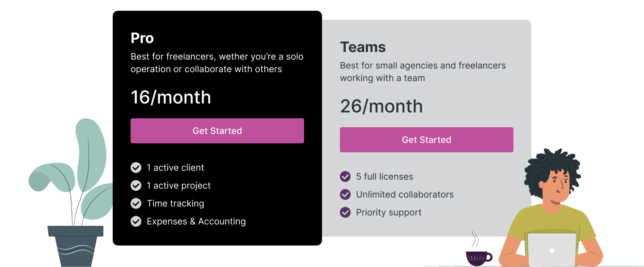The height and width of the screenshot is (267, 644).
Task: Click the checkmark next to Unlimited collaborators
Action: point(345,194)
